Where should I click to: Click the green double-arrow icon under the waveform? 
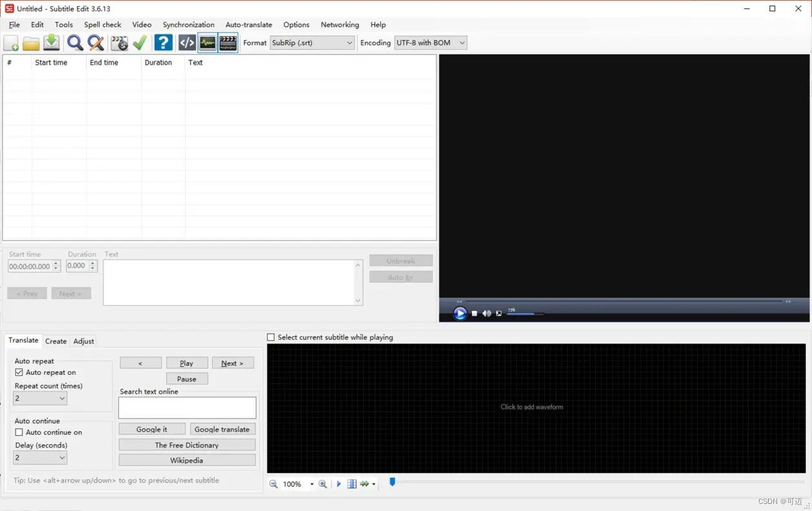(x=365, y=484)
